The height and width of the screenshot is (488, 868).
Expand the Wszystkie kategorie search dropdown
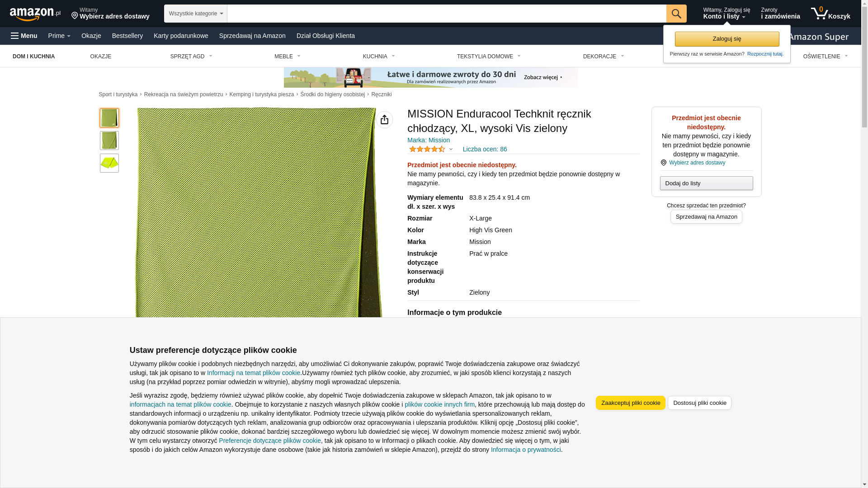[x=196, y=14]
